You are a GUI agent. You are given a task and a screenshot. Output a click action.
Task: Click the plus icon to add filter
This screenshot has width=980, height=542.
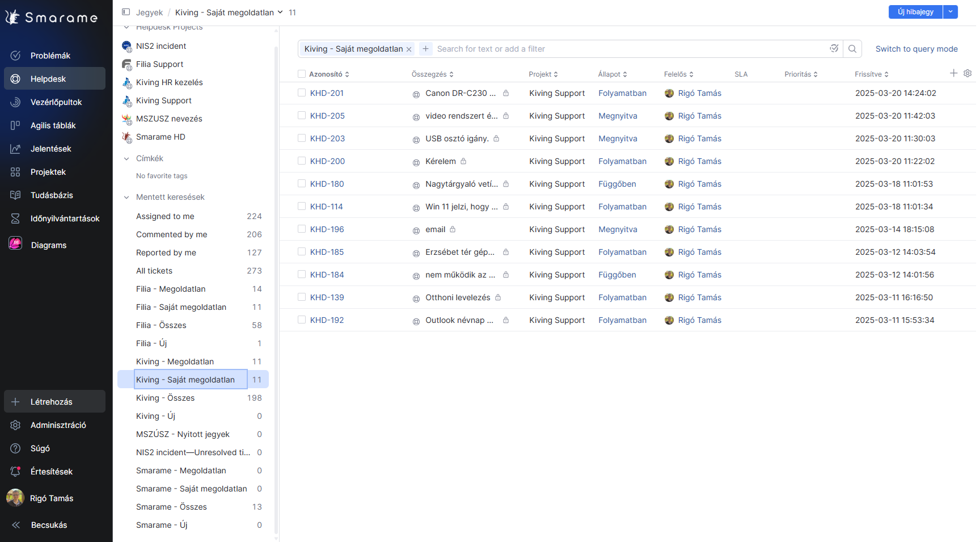tap(425, 49)
